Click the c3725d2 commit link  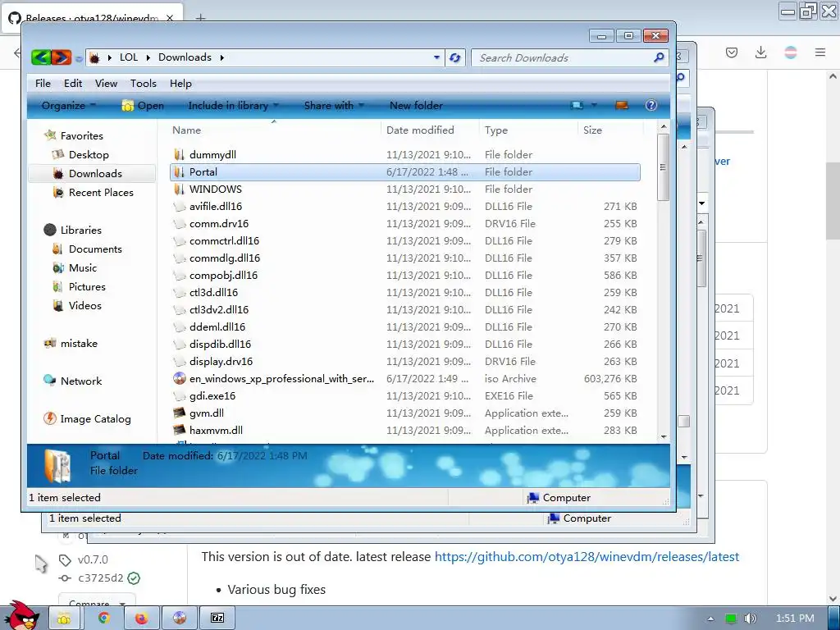tap(101, 578)
